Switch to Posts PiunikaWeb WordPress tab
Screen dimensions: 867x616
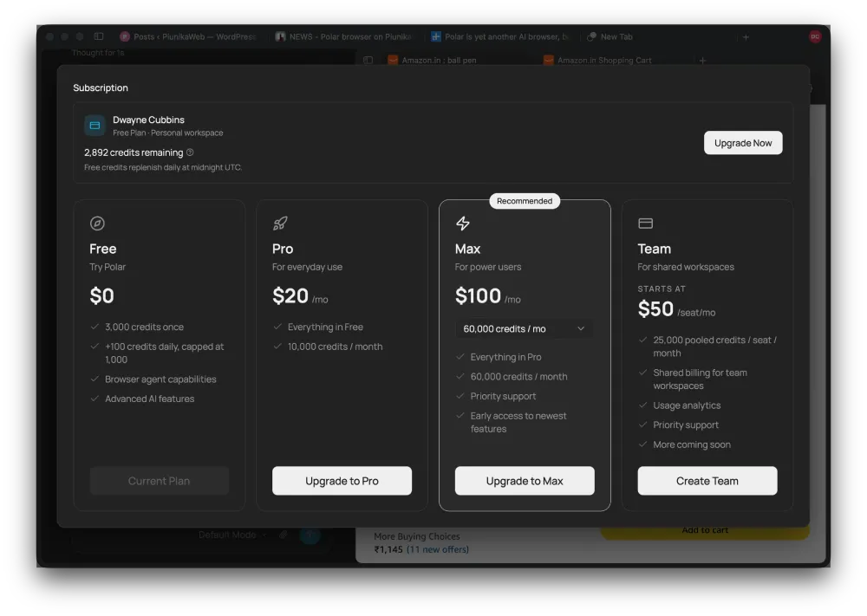[188, 36]
